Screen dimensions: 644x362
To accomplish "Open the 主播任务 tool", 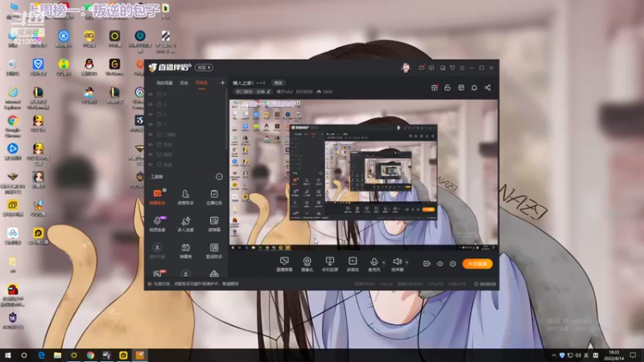I will tap(214, 196).
